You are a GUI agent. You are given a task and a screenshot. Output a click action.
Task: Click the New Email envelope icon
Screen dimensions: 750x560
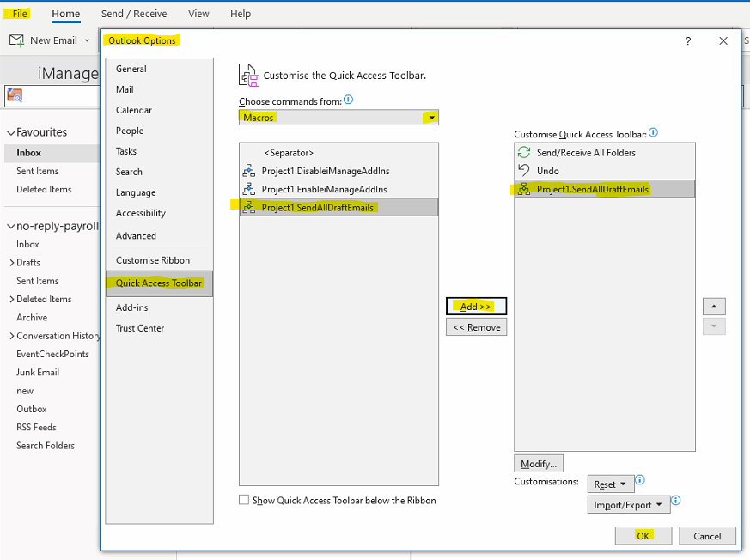[16, 40]
